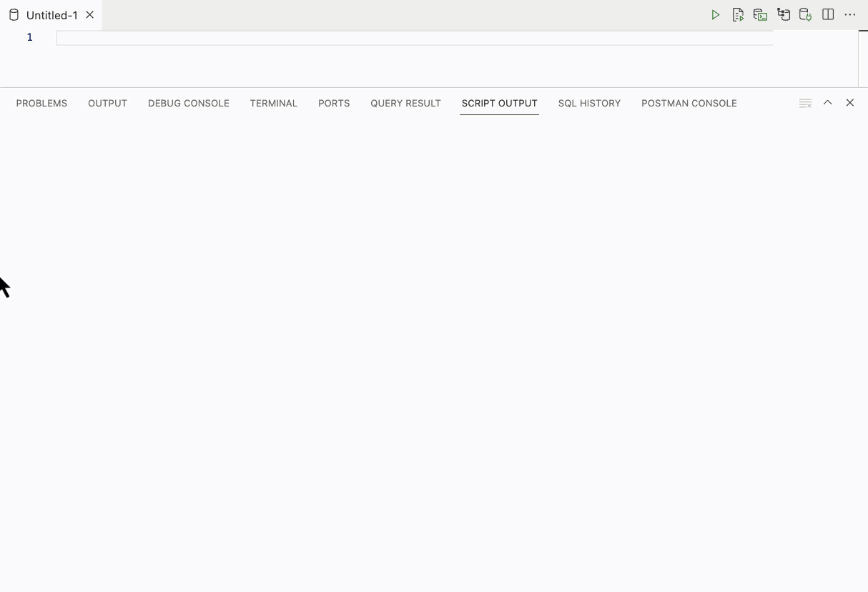Click the database tree structure icon
The height and width of the screenshot is (592, 868).
coord(784,15)
